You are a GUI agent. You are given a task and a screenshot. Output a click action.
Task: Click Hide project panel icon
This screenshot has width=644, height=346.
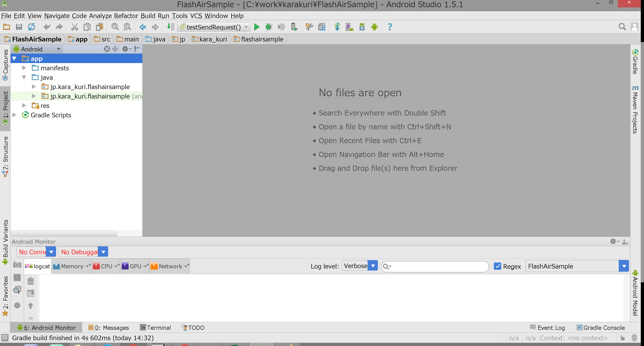(137, 49)
